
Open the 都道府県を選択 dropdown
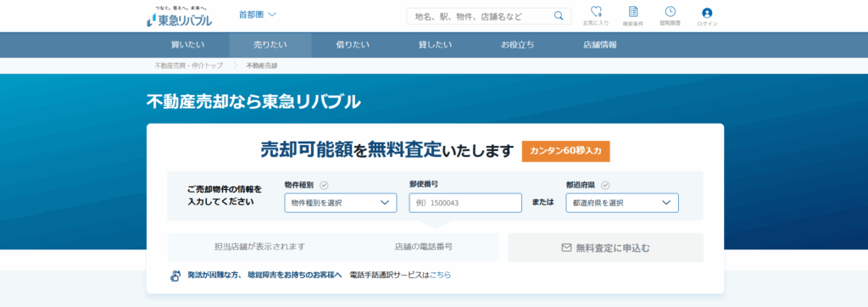click(622, 203)
